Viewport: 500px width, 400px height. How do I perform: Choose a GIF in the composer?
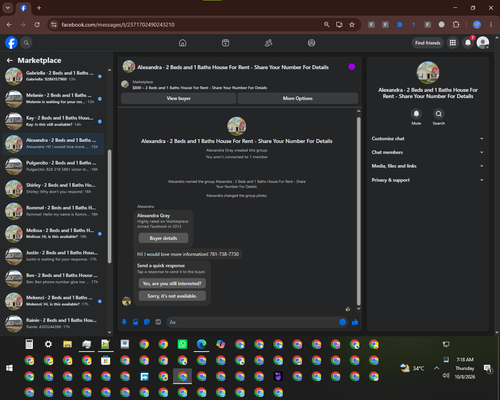tap(158, 322)
